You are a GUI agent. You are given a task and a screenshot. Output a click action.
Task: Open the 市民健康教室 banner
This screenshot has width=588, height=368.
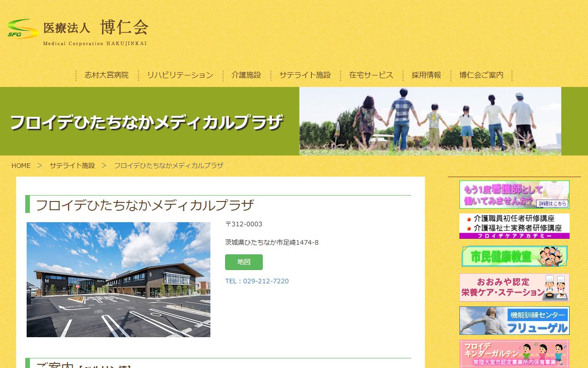514,256
